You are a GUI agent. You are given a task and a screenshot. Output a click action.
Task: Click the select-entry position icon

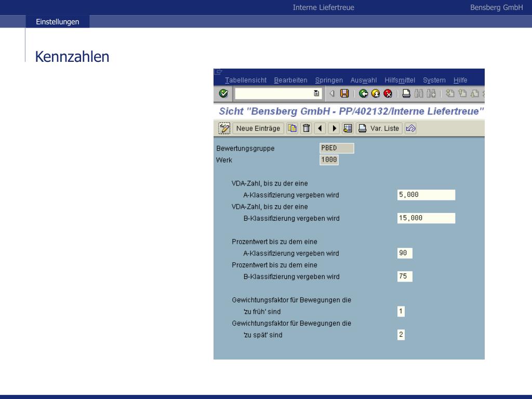(348, 128)
